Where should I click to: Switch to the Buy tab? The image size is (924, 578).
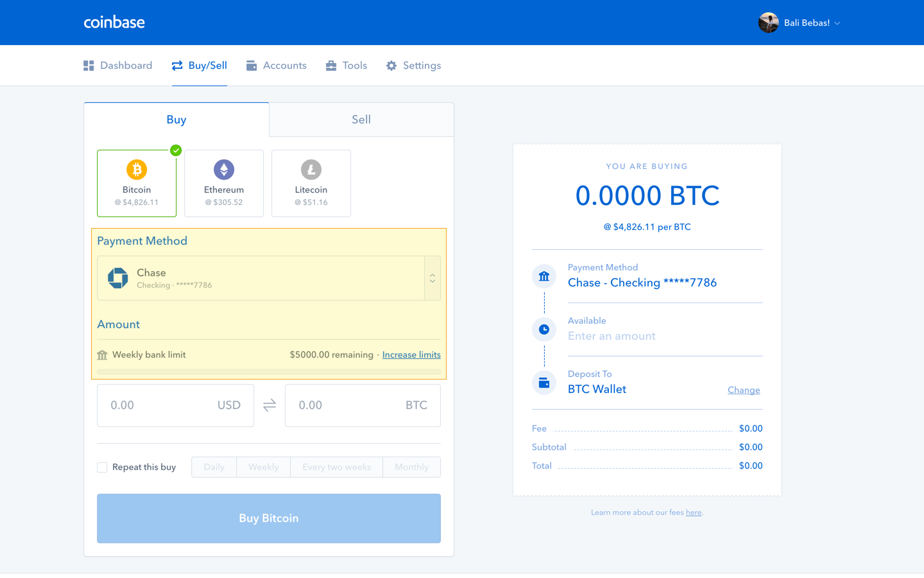pyautogui.click(x=176, y=119)
